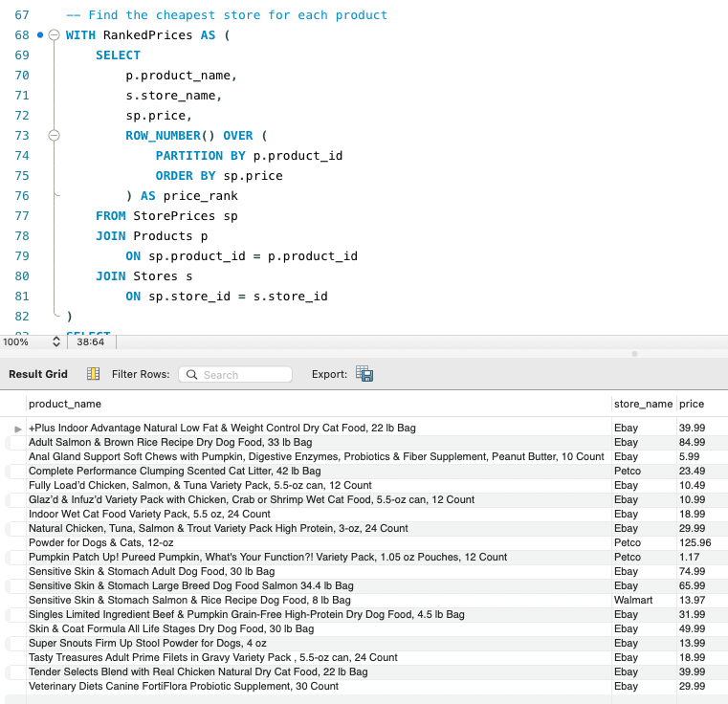Click current row arrow beside +Plus Indoor Advantage

coord(17,429)
